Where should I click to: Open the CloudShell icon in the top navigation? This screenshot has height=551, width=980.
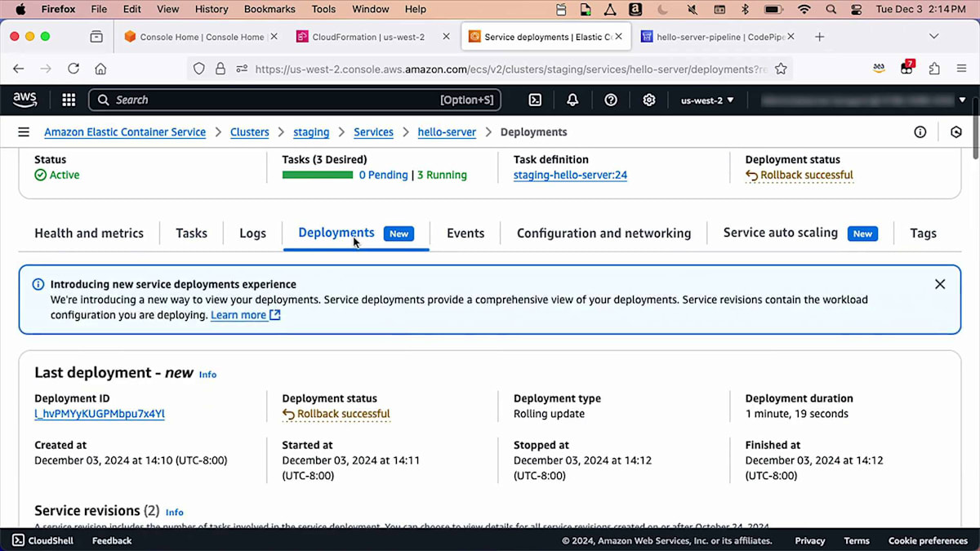click(x=535, y=100)
